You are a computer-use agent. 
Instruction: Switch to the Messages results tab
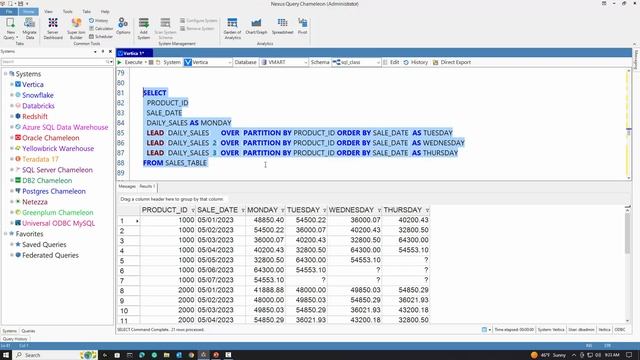[x=127, y=187]
